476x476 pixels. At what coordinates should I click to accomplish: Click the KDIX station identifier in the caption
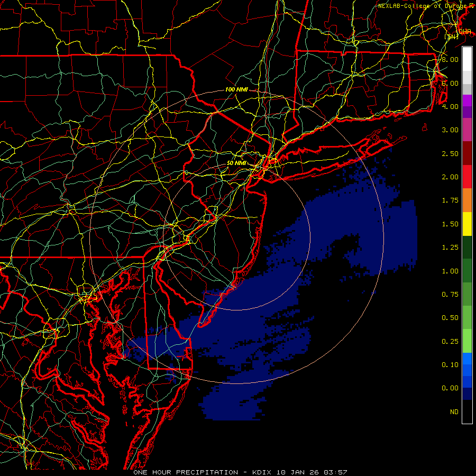262,472
